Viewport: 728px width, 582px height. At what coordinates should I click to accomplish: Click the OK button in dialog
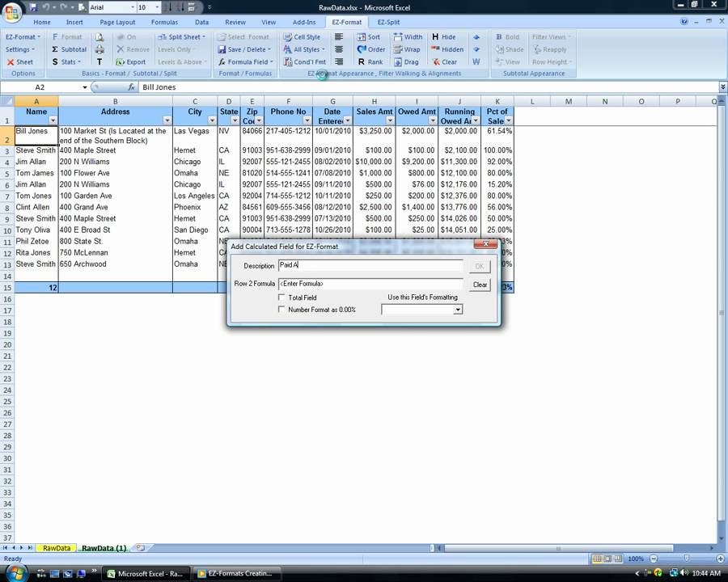click(480, 267)
